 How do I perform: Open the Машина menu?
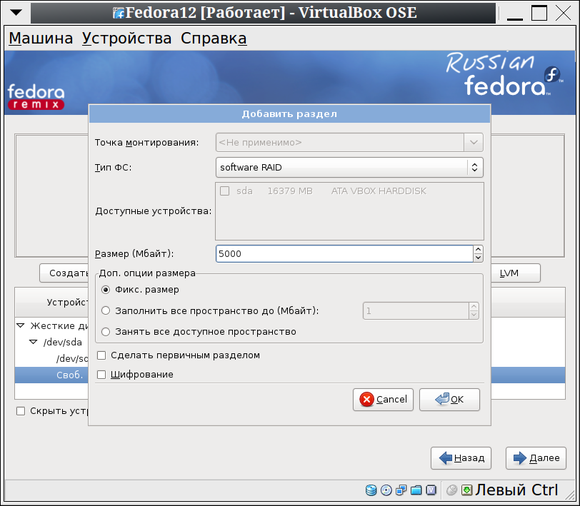click(41, 38)
